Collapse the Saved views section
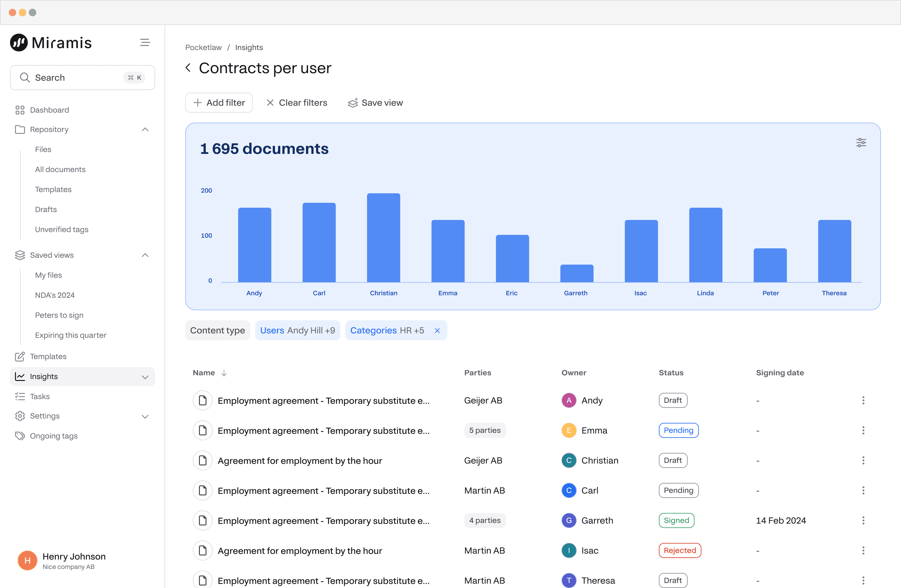The image size is (901, 588). click(x=145, y=255)
